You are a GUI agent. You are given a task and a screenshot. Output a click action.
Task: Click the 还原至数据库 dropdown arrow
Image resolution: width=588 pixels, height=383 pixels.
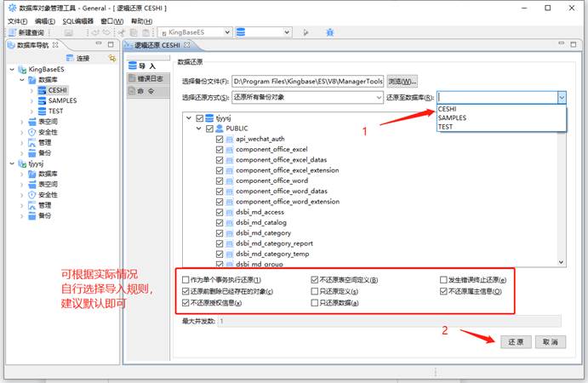tap(562, 98)
